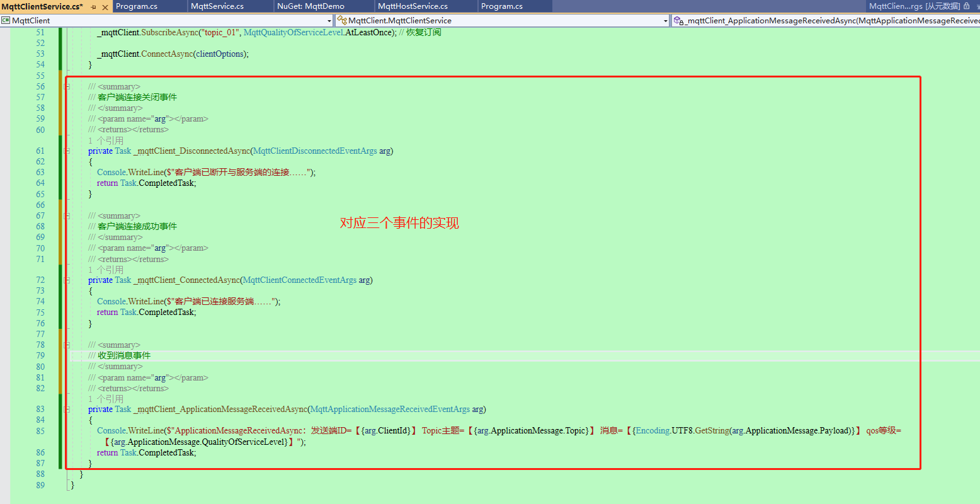
Task: Open '1 个引用' above _mqttClient_DisconnectedAsync
Action: (106, 140)
